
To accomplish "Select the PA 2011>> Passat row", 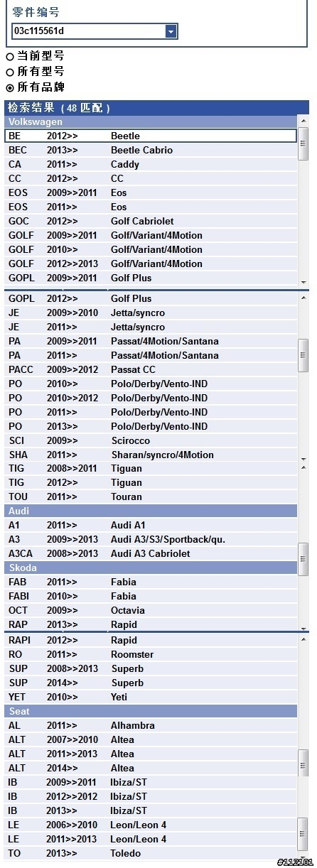I will click(x=151, y=355).
